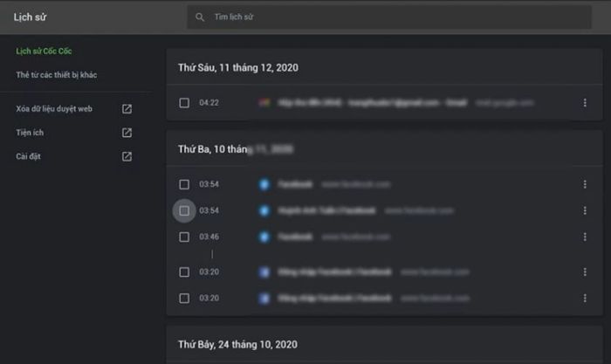Tick the checkbox for the last 03:20 entry

[184, 299]
